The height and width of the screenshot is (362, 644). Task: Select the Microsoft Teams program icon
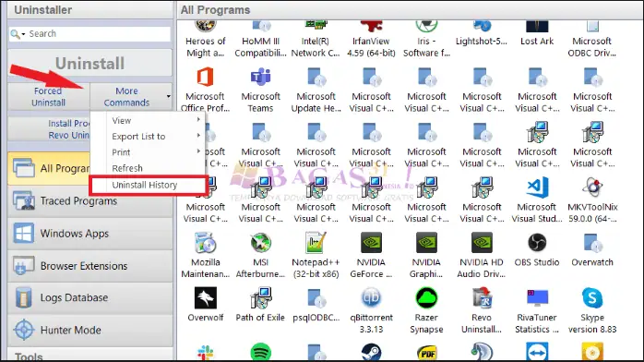click(260, 78)
